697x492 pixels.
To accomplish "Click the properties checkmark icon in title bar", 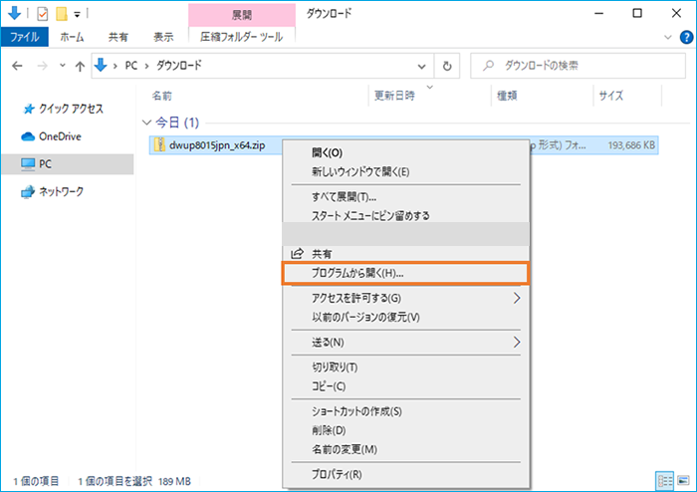I will [x=41, y=15].
